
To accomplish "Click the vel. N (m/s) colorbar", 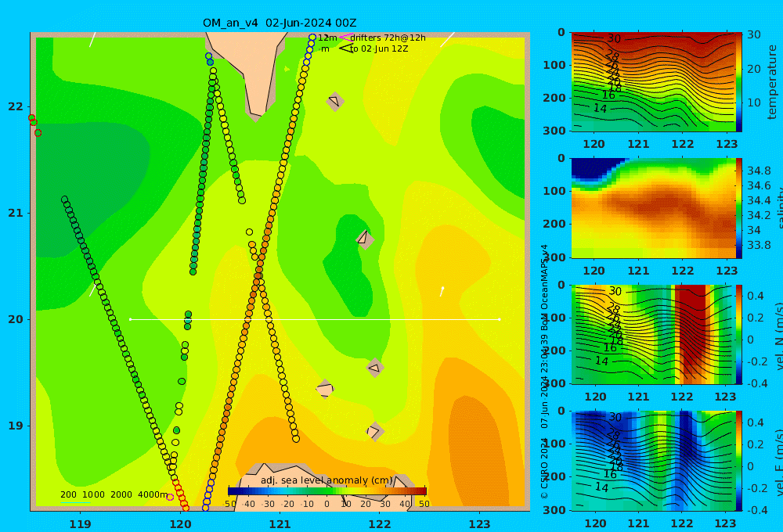I will (739, 334).
